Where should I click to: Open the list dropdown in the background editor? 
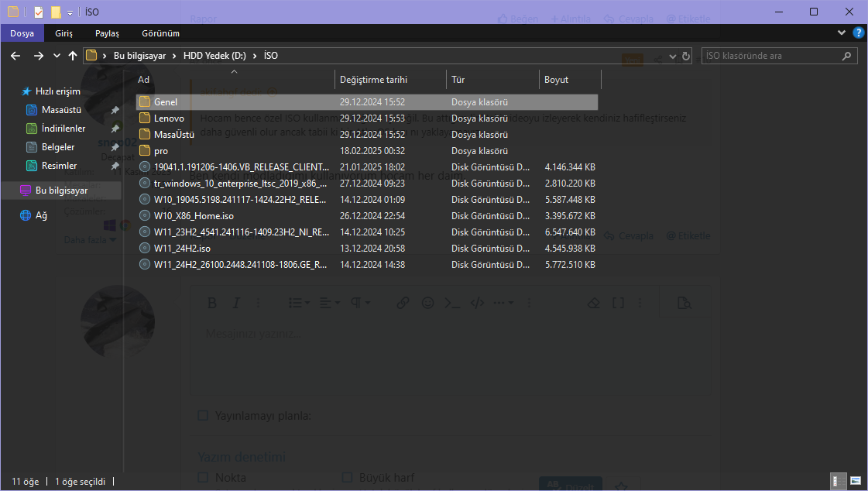[299, 303]
